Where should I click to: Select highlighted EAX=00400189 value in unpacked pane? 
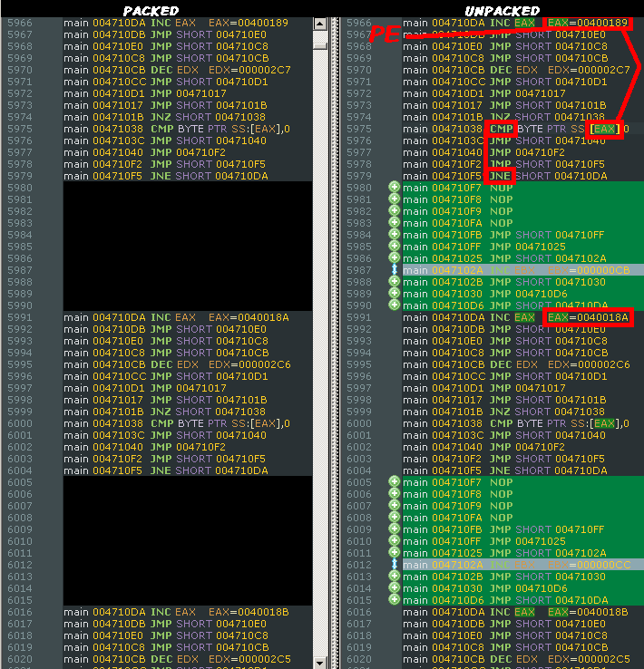point(585,23)
